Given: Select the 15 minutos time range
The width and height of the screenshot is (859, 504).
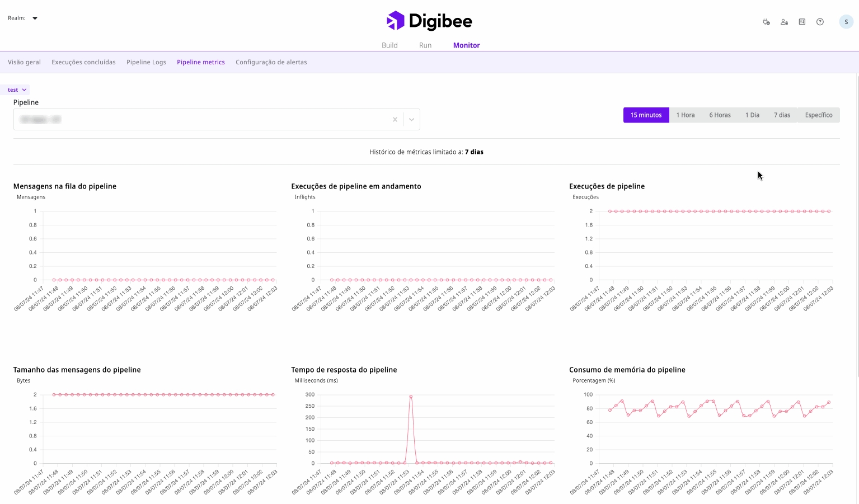Looking at the screenshot, I should click(646, 115).
